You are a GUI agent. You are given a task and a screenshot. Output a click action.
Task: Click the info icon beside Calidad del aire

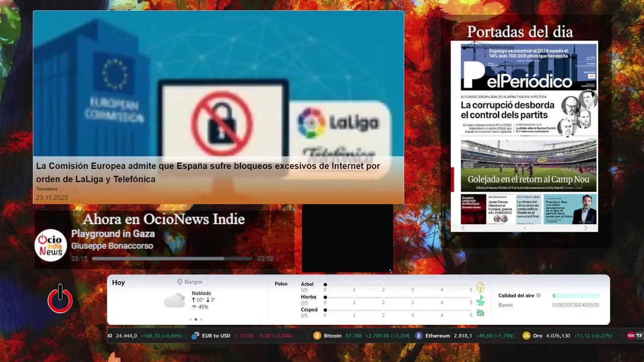538,296
